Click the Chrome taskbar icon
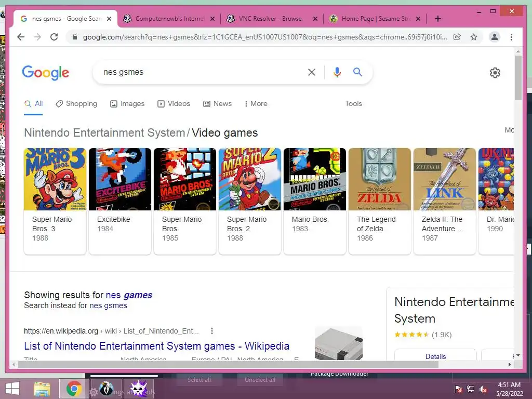Screen dimensions: 532x399 [74, 389]
